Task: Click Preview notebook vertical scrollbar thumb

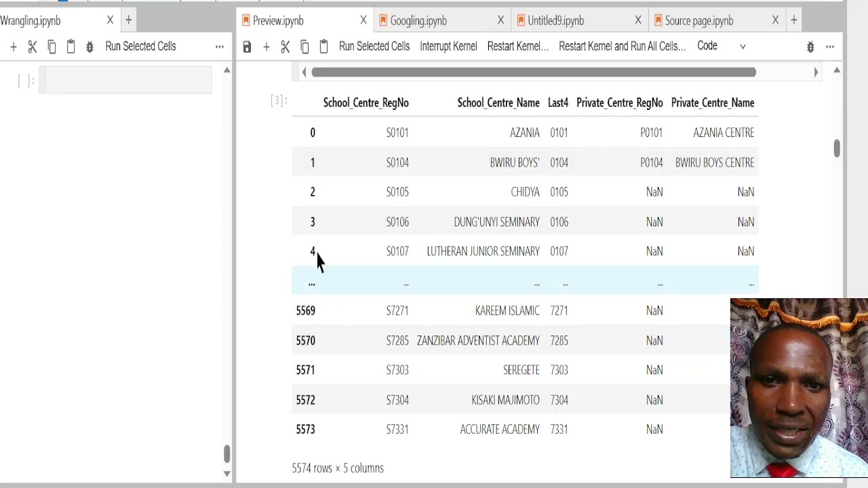Action: (837, 148)
